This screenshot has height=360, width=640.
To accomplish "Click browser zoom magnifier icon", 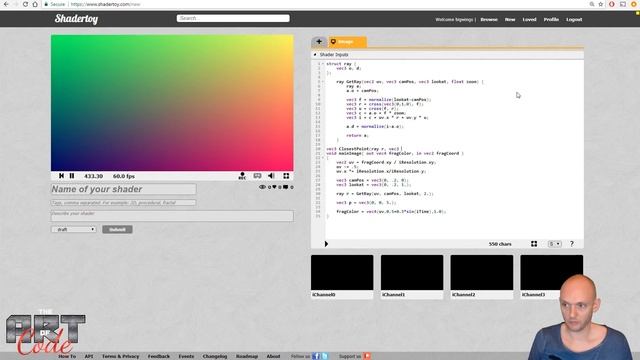I will coord(592,4).
